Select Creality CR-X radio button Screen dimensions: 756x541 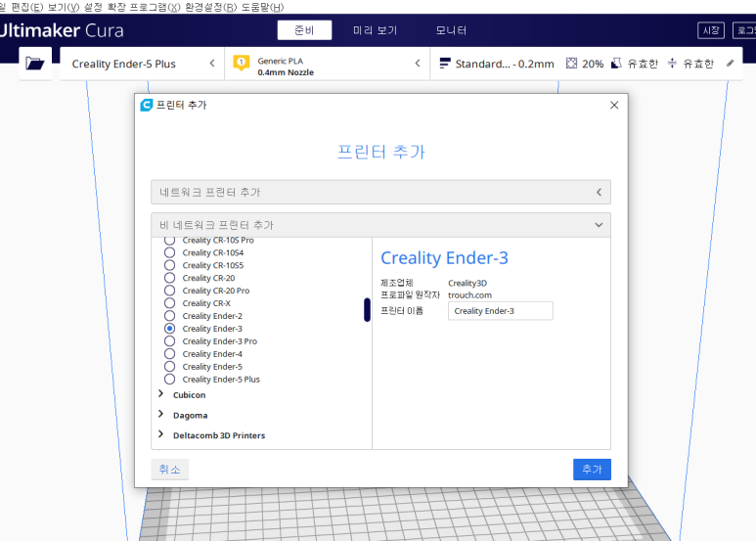point(170,303)
